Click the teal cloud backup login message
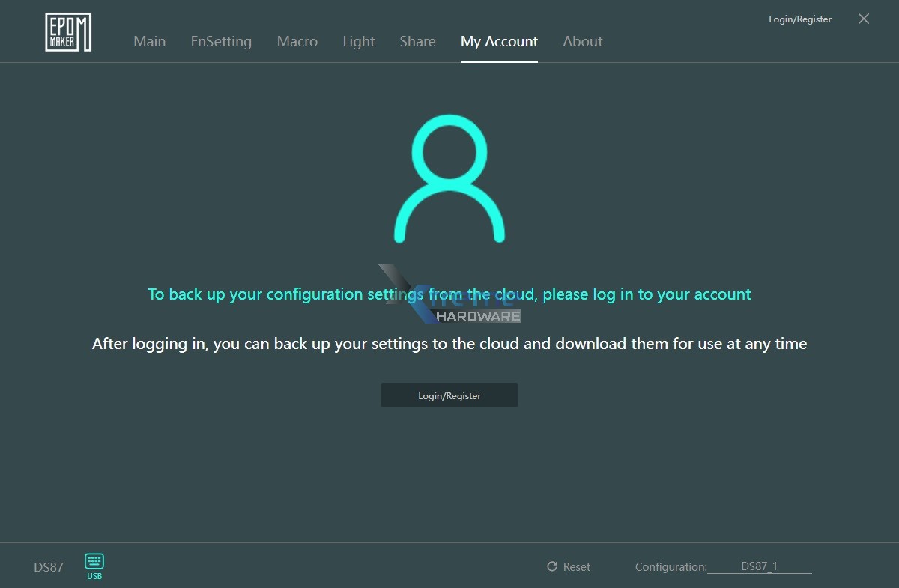This screenshot has width=899, height=588. [x=449, y=294]
